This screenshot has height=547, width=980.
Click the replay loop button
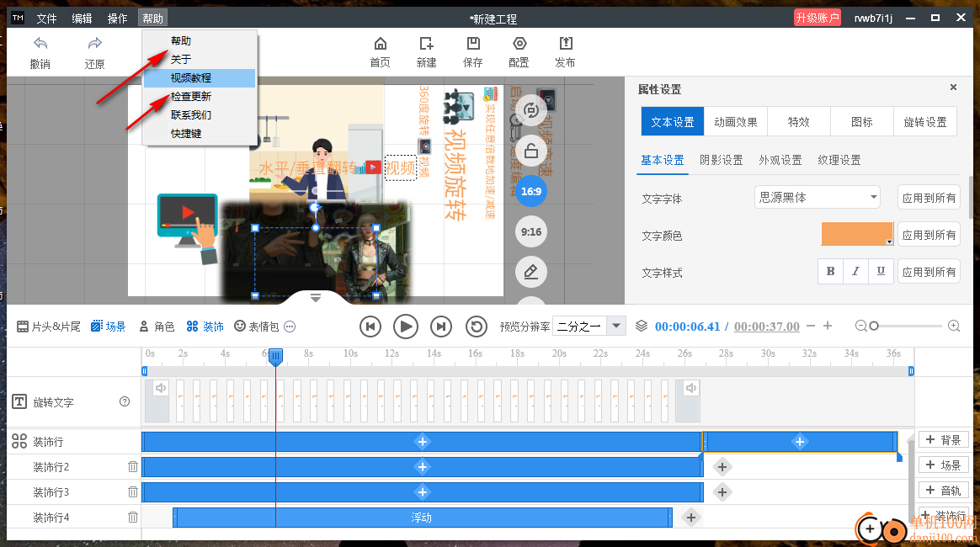pos(477,327)
